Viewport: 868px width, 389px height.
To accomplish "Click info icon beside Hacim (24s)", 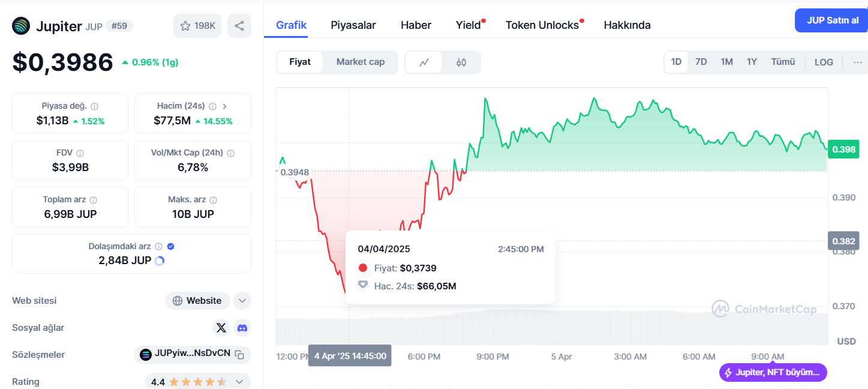I will pos(212,106).
